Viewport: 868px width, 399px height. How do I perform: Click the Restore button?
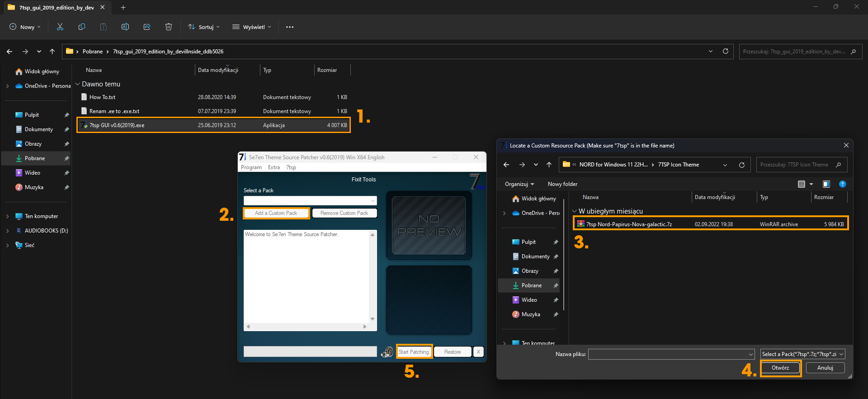point(453,352)
